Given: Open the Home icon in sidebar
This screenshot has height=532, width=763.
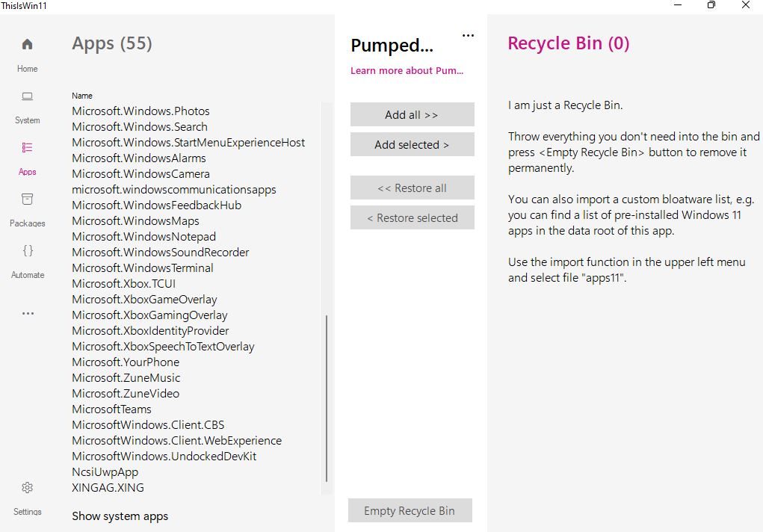Looking at the screenshot, I should [28, 45].
